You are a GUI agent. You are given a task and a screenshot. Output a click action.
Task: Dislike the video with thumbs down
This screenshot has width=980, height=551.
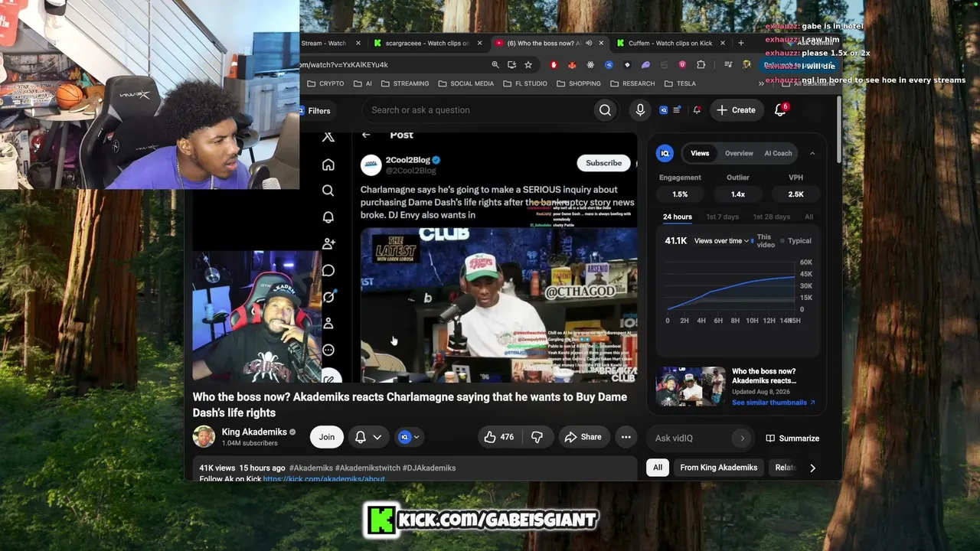coord(537,437)
